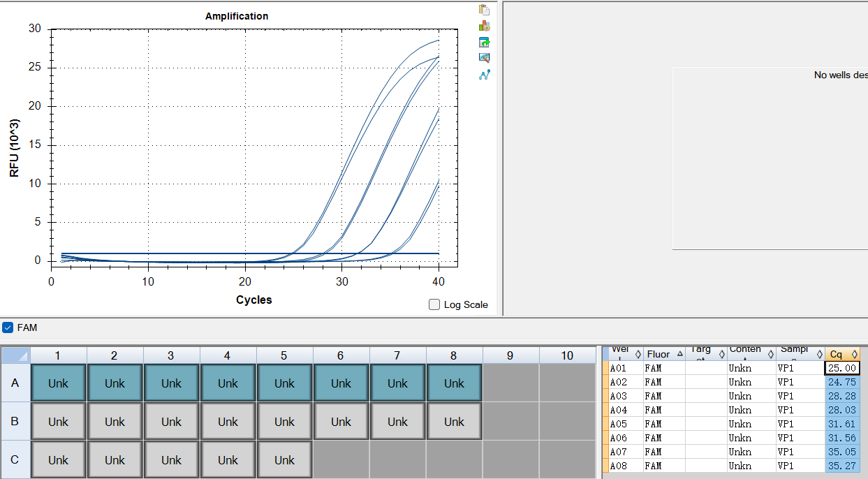Select the Cq value 31.61 cell
The height and width of the screenshot is (479, 868).
pyautogui.click(x=842, y=424)
